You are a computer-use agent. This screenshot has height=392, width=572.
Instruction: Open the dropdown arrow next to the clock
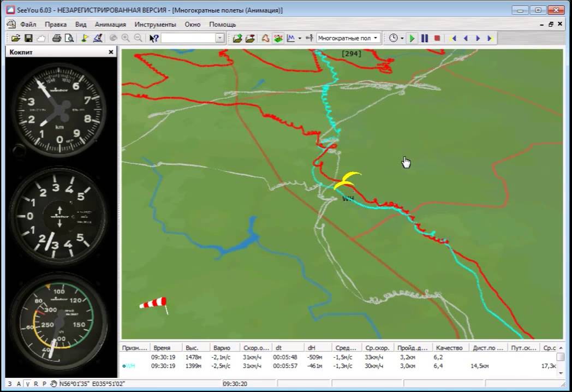coord(402,38)
